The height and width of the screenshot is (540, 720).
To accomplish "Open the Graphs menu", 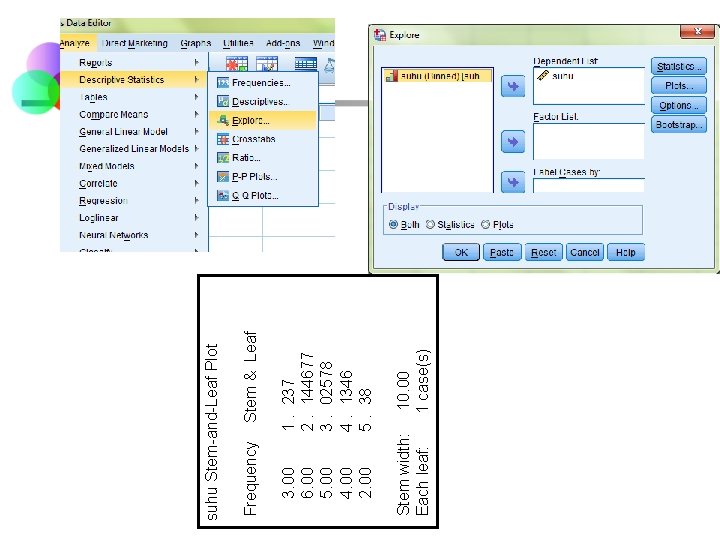I will click(x=196, y=43).
